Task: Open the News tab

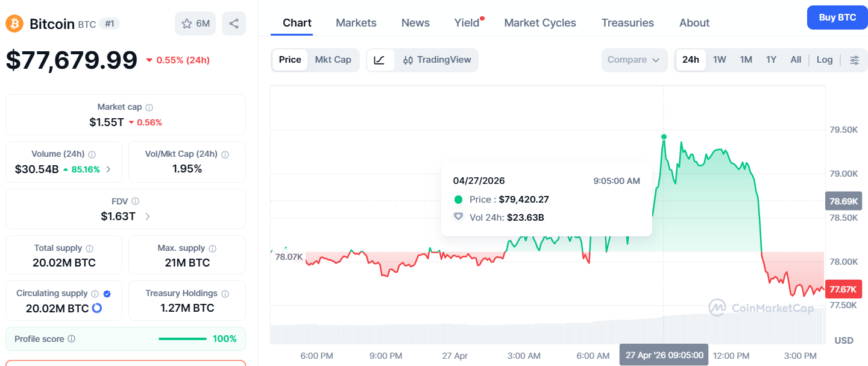Action: pyautogui.click(x=415, y=23)
